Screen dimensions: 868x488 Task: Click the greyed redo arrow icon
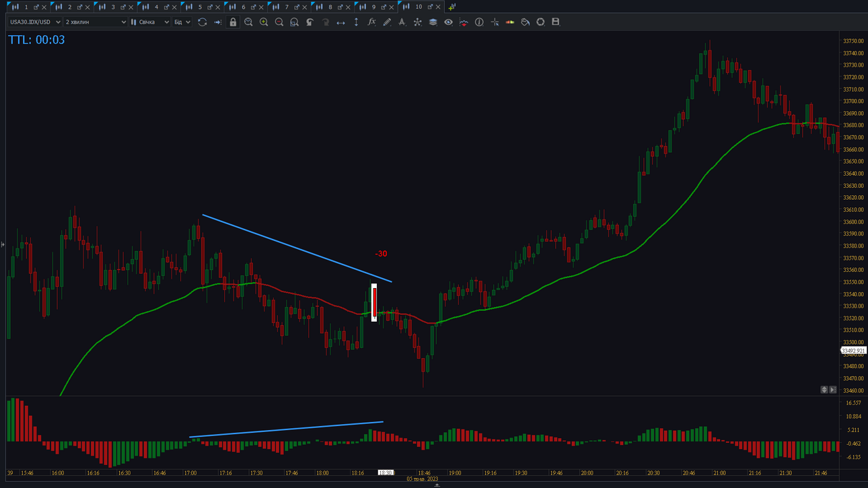coord(326,22)
